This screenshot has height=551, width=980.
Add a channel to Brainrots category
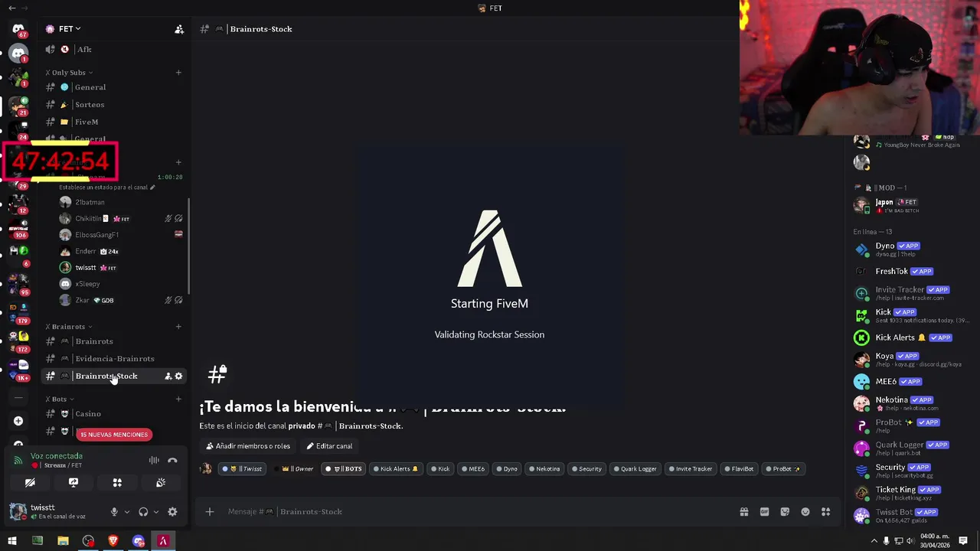[x=178, y=327]
